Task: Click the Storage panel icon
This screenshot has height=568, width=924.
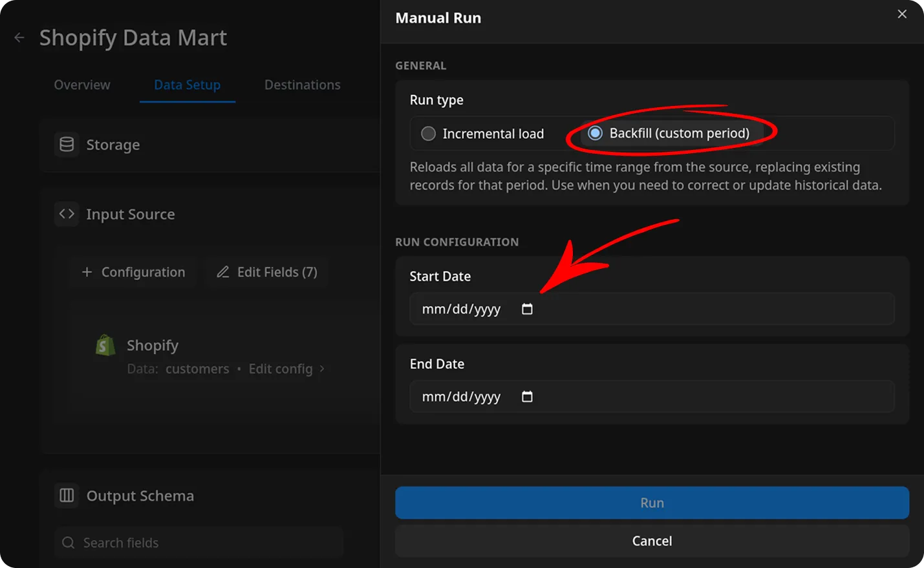Action: click(x=66, y=145)
